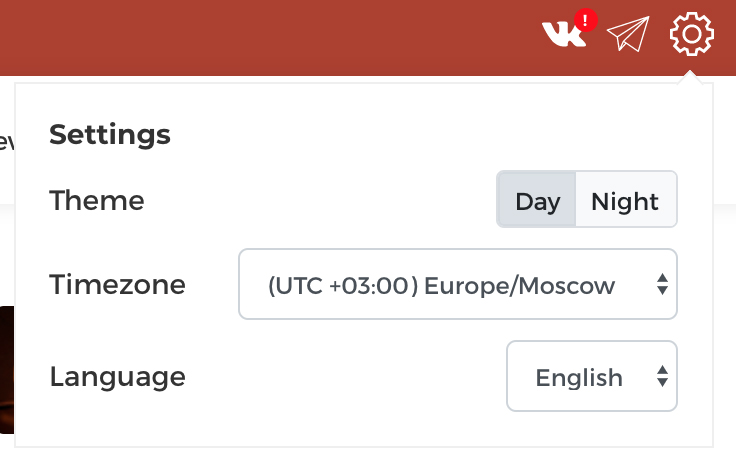Open the Telegram paper plane icon
This screenshot has width=736, height=464.
pos(628,35)
